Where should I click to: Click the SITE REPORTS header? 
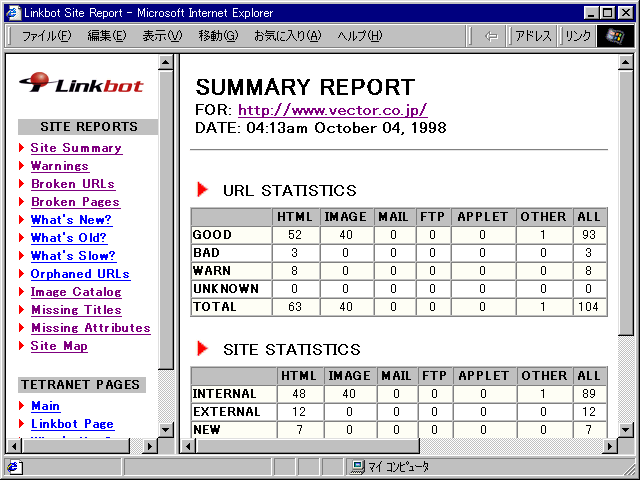(x=89, y=127)
